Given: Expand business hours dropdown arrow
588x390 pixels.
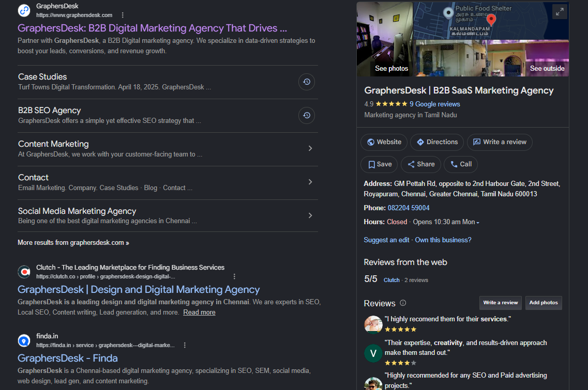Looking at the screenshot, I should (478, 223).
